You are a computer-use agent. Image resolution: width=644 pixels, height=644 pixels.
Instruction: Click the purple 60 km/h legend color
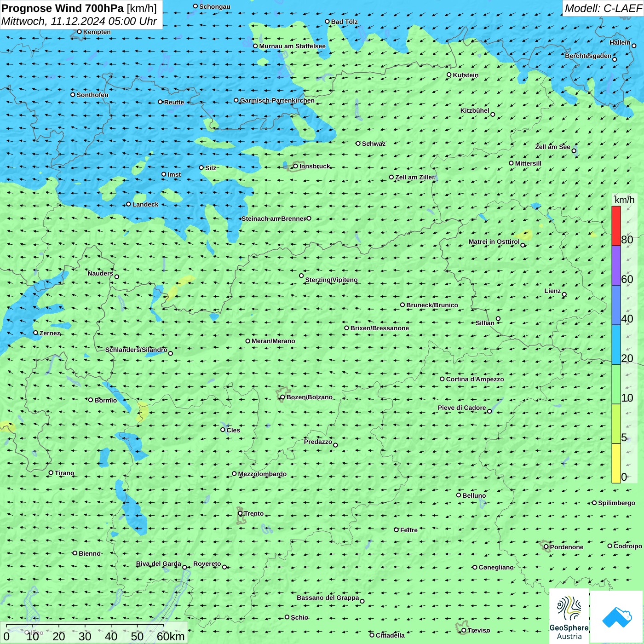pos(616,265)
